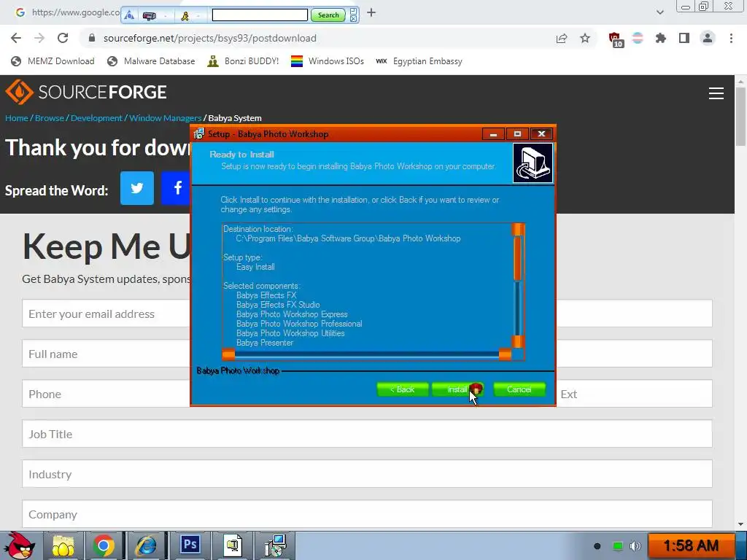The height and width of the screenshot is (560, 747).
Task: Click the Company field
Action: tap(367, 513)
